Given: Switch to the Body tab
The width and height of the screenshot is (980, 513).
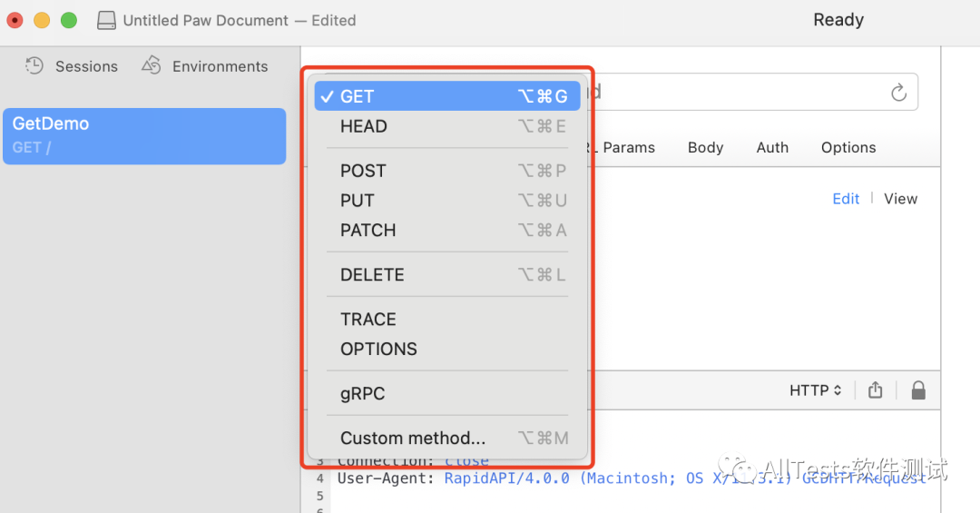Looking at the screenshot, I should pyautogui.click(x=705, y=147).
